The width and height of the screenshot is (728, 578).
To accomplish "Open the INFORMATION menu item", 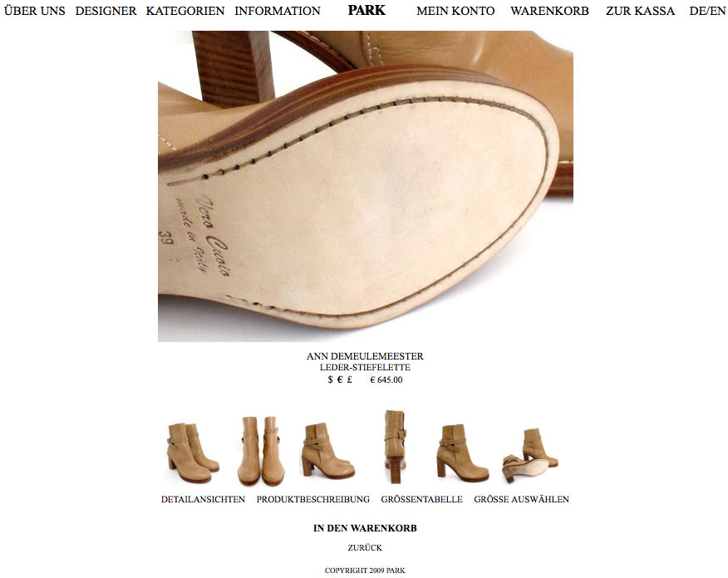I will 278,11.
